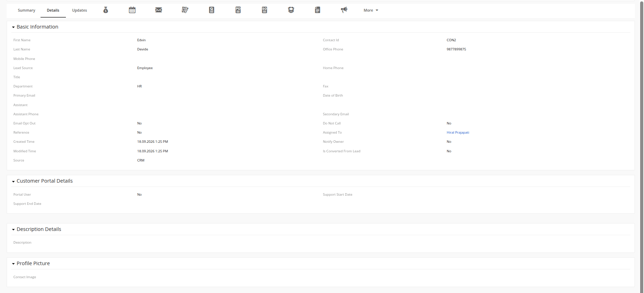Switch to the Summary tab
This screenshot has width=644, height=293.
pos(26,10)
